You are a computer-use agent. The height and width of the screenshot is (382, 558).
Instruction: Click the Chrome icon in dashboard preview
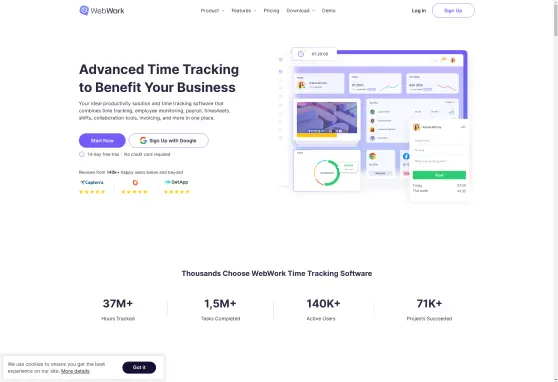pyautogui.click(x=373, y=156)
